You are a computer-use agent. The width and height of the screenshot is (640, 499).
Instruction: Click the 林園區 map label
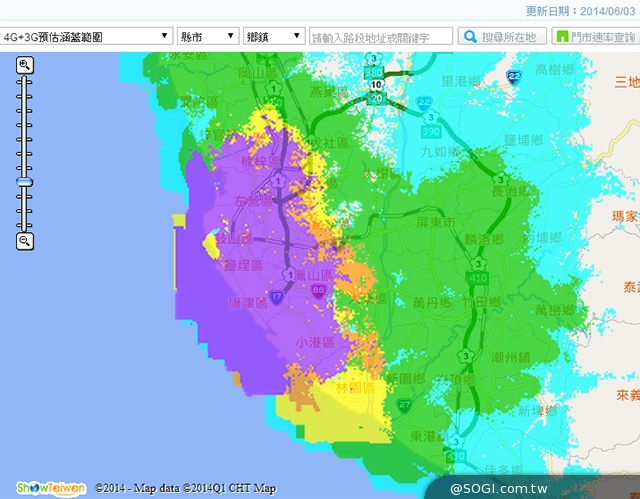tap(356, 387)
